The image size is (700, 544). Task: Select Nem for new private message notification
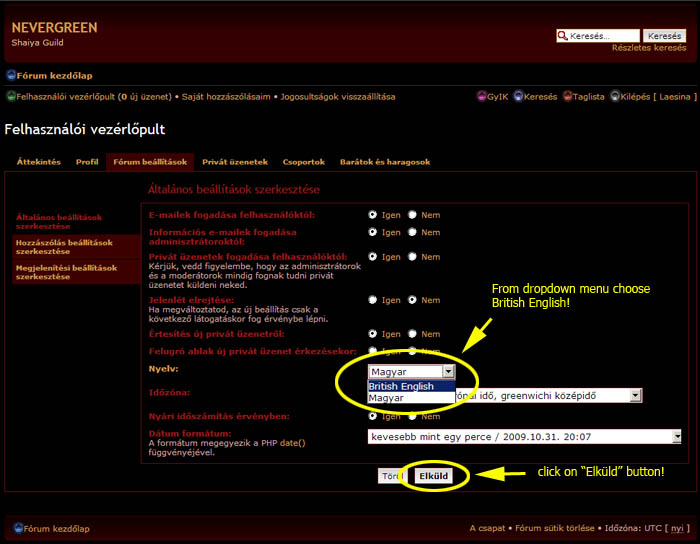coord(413,334)
